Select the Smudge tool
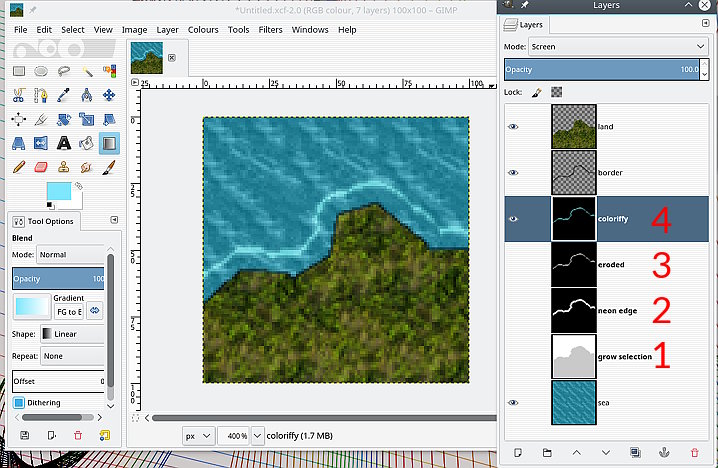The height and width of the screenshot is (468, 718). click(x=87, y=167)
